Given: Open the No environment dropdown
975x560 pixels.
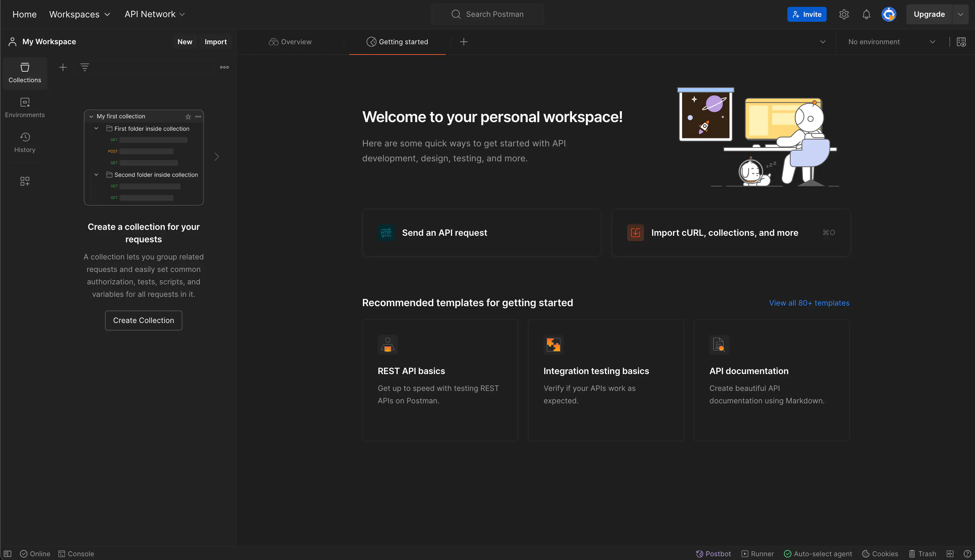Looking at the screenshot, I should pos(891,42).
